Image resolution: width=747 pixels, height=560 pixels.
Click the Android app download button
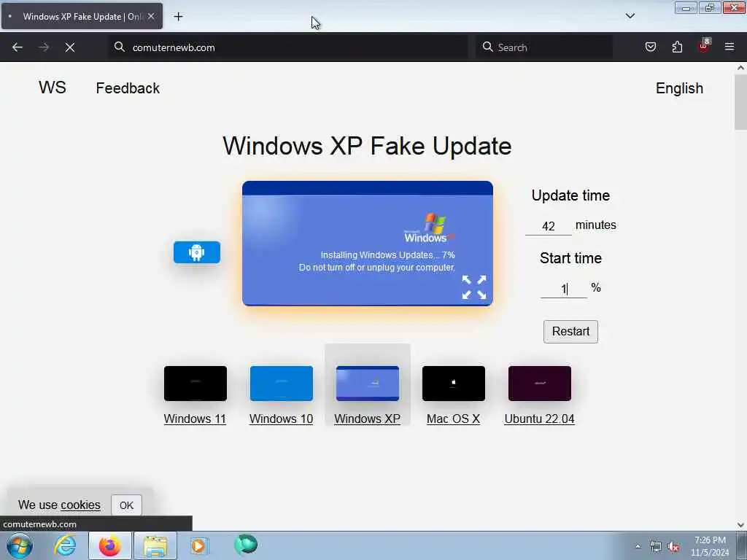coord(197,252)
